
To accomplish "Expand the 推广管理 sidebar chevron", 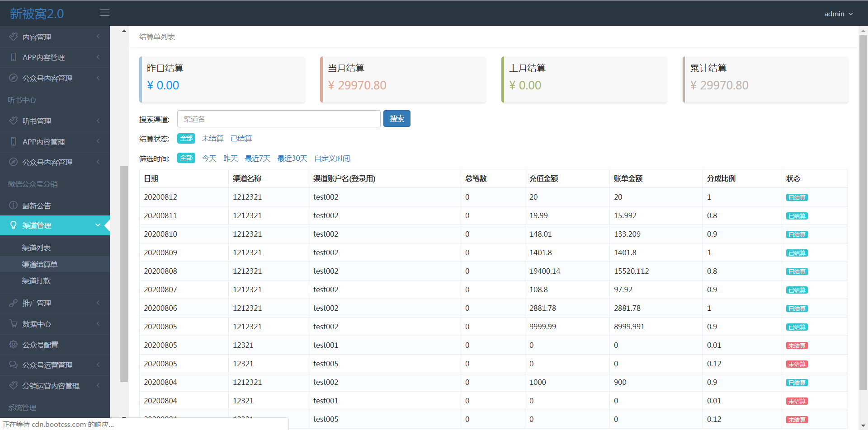I will click(x=98, y=303).
